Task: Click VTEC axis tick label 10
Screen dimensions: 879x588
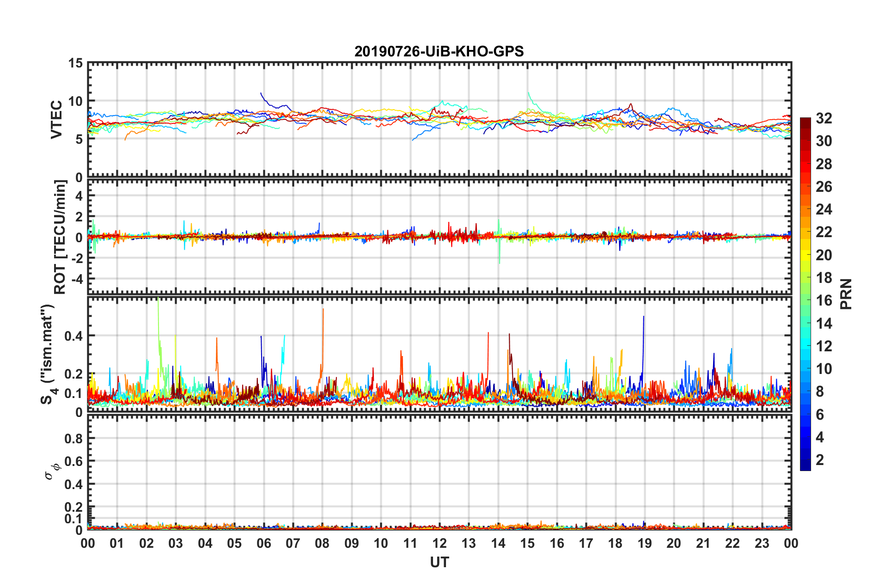Action: pyautogui.click(x=75, y=101)
